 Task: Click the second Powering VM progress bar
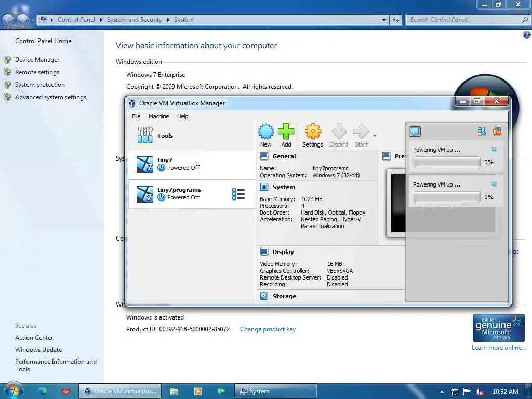coord(446,197)
